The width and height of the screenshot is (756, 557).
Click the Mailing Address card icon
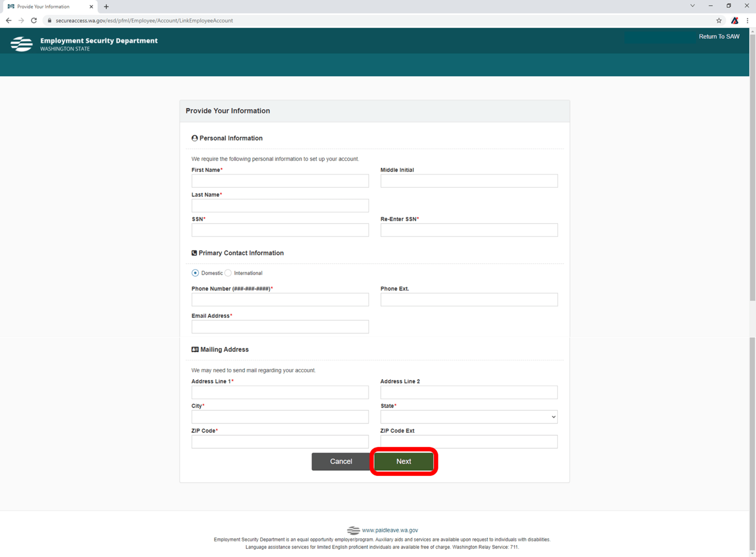[x=195, y=349]
